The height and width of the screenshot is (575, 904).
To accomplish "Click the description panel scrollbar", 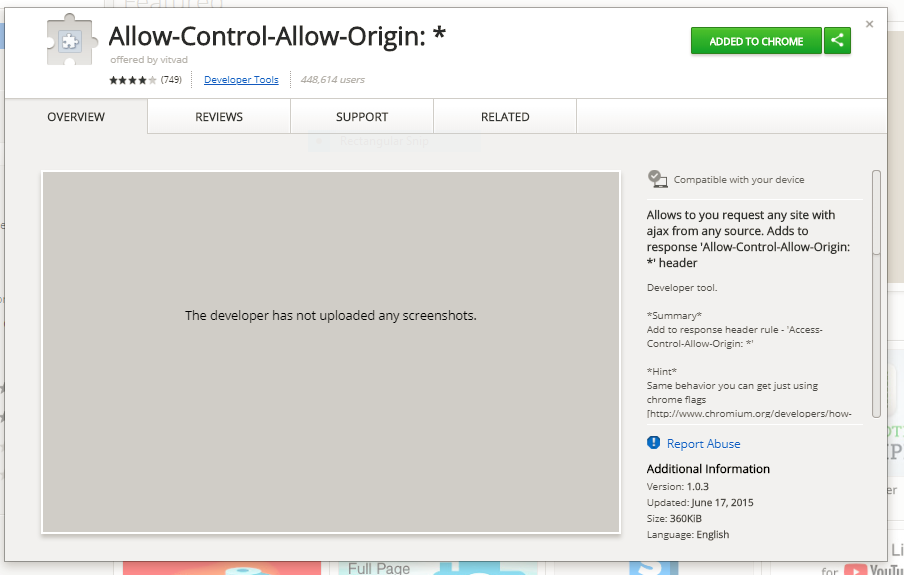I will point(876,293).
